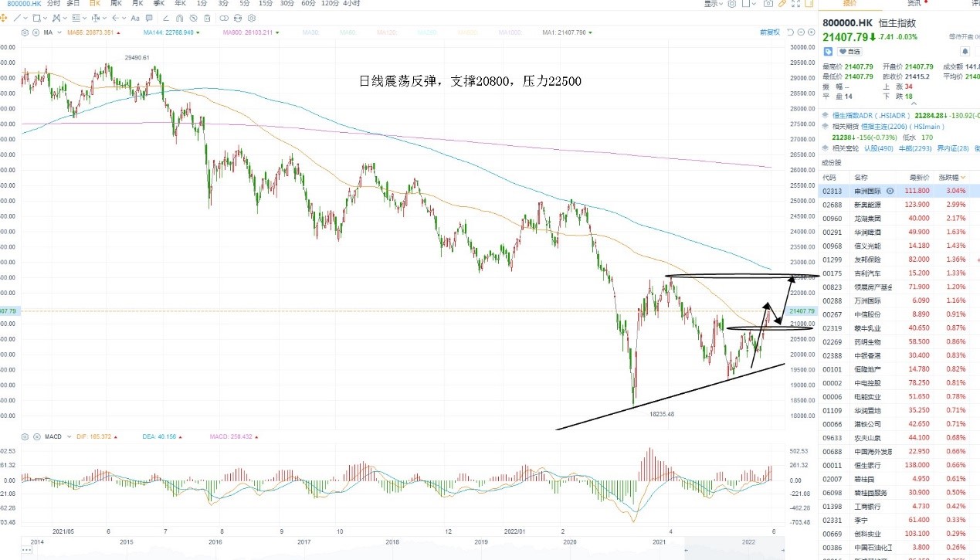Zoom in the chart with the plus icon
980x560 pixels.
(x=811, y=32)
